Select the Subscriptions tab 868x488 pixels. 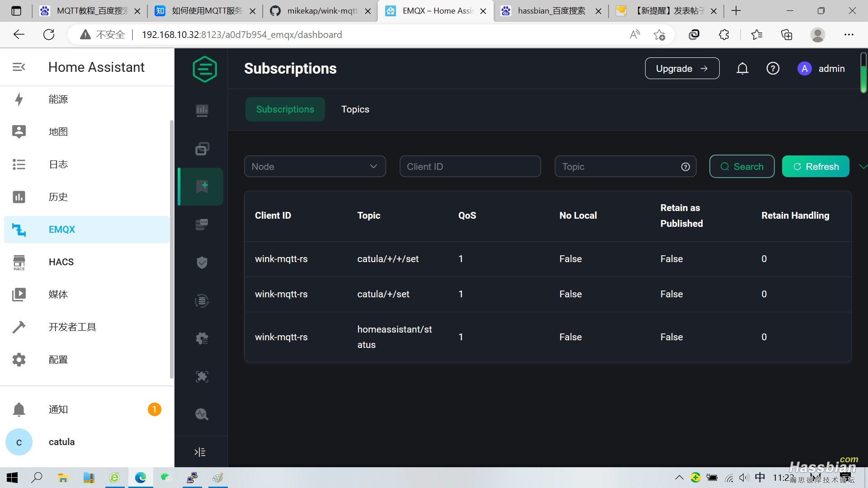pyautogui.click(x=284, y=109)
